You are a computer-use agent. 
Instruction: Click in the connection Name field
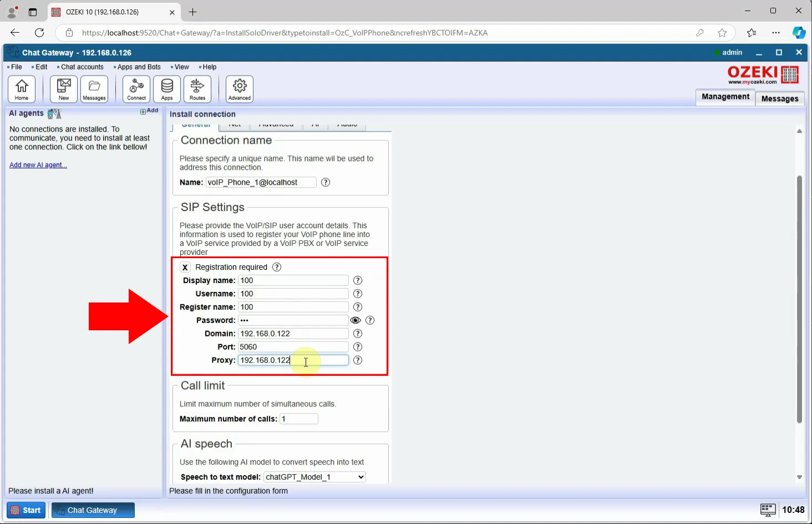coord(261,182)
